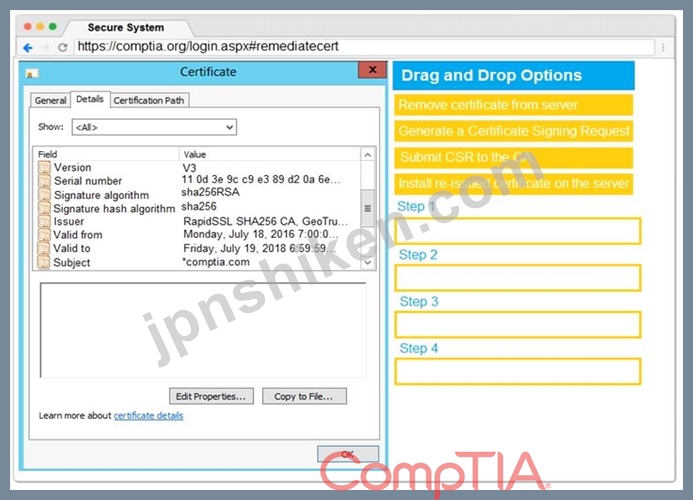
Task: Select Generate a Certificate Signing Request option
Action: (514, 131)
